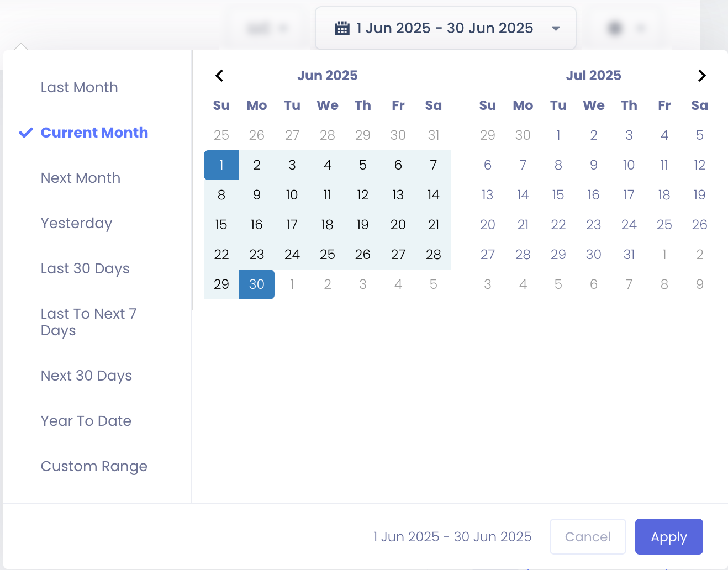Screen dimensions: 728x570
Task: Open the Custom Range option
Action: tap(94, 466)
